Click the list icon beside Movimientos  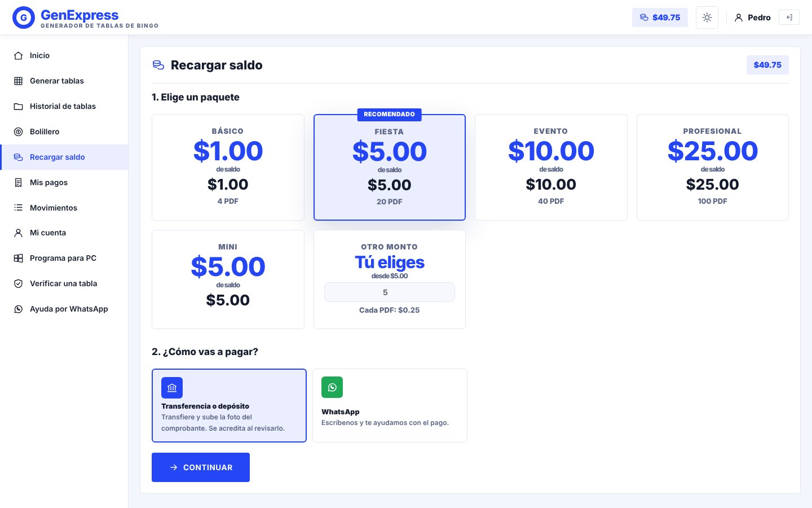click(19, 208)
